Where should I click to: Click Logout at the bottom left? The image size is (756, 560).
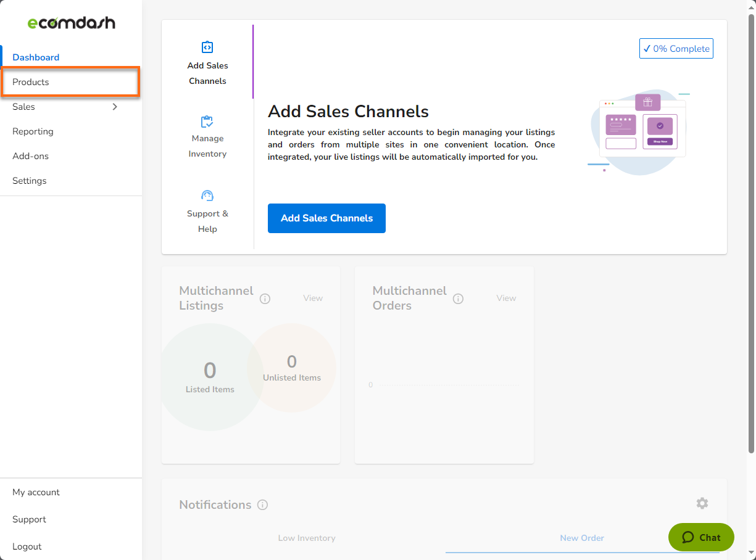pos(27,546)
